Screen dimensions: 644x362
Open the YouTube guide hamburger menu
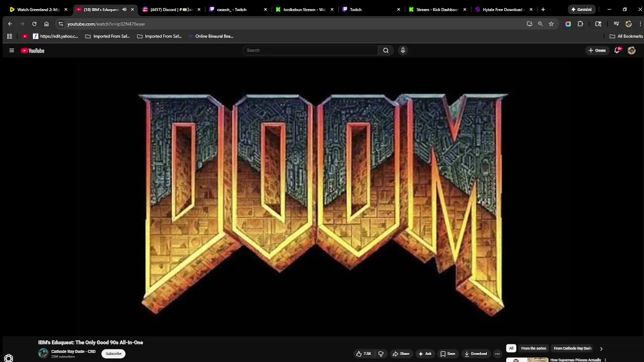(x=12, y=50)
